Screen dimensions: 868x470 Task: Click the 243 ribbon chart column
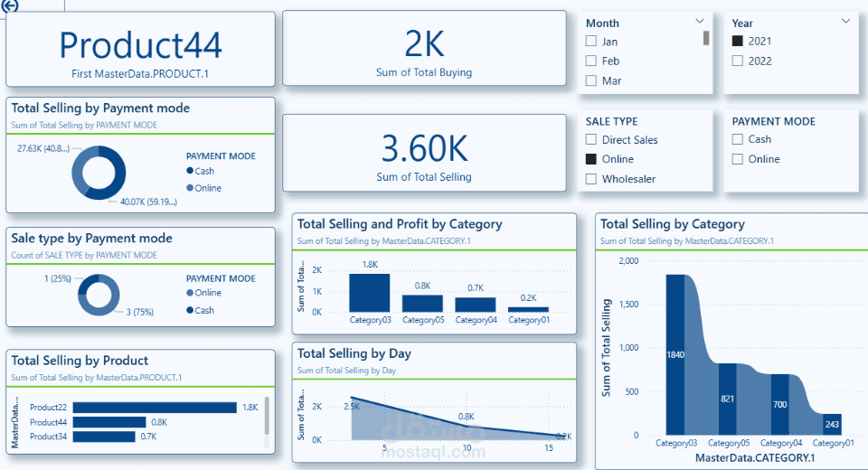click(832, 424)
